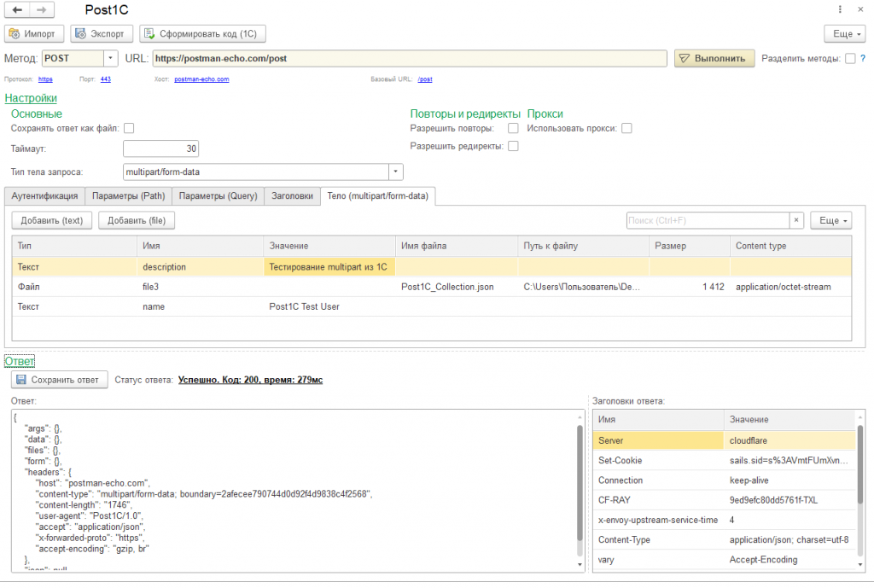This screenshot has height=588, width=874.
Task: Click Сформировать код (1С) icon
Action: coord(149,34)
